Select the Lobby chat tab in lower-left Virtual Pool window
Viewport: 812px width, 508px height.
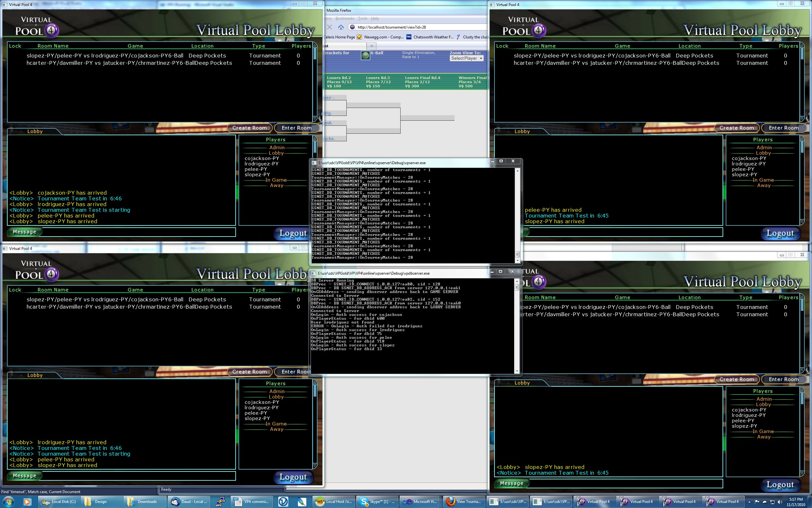coord(35,375)
